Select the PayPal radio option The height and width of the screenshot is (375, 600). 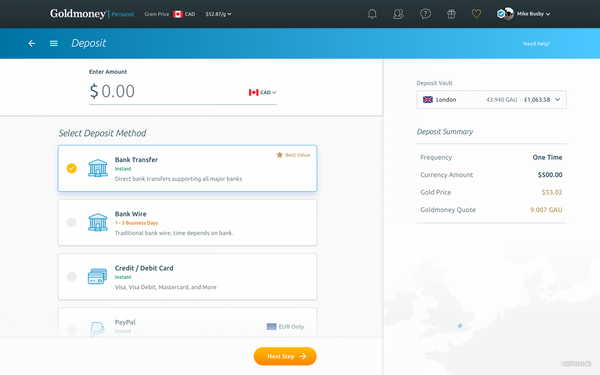(72, 330)
